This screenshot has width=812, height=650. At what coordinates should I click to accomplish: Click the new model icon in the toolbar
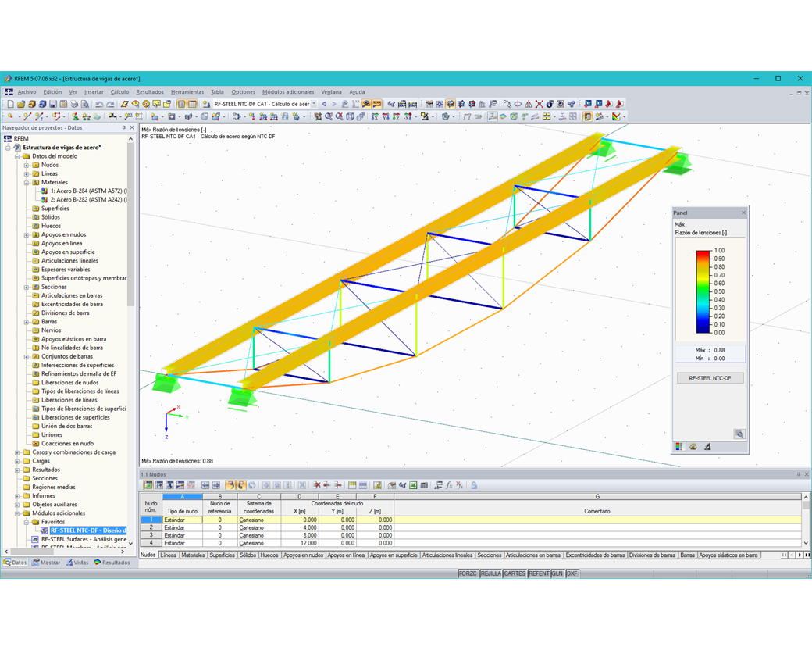[10, 104]
